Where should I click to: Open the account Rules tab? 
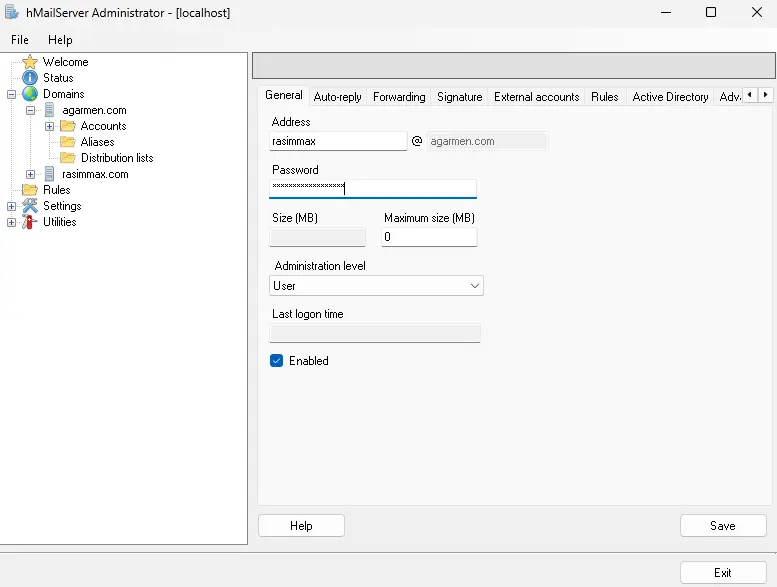coord(605,97)
